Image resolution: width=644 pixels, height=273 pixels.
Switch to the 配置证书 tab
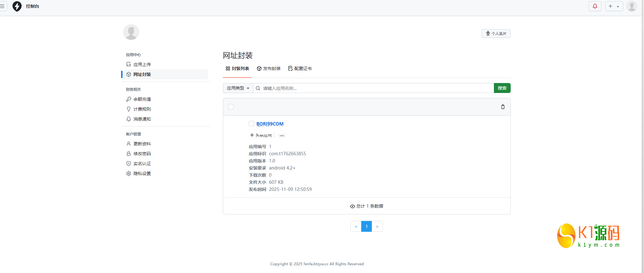coord(300,68)
